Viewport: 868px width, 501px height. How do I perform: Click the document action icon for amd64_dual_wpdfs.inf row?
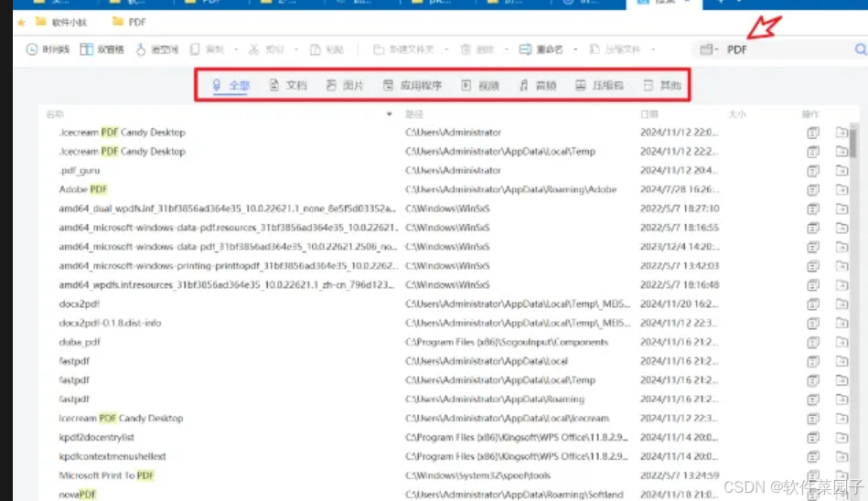(x=812, y=208)
